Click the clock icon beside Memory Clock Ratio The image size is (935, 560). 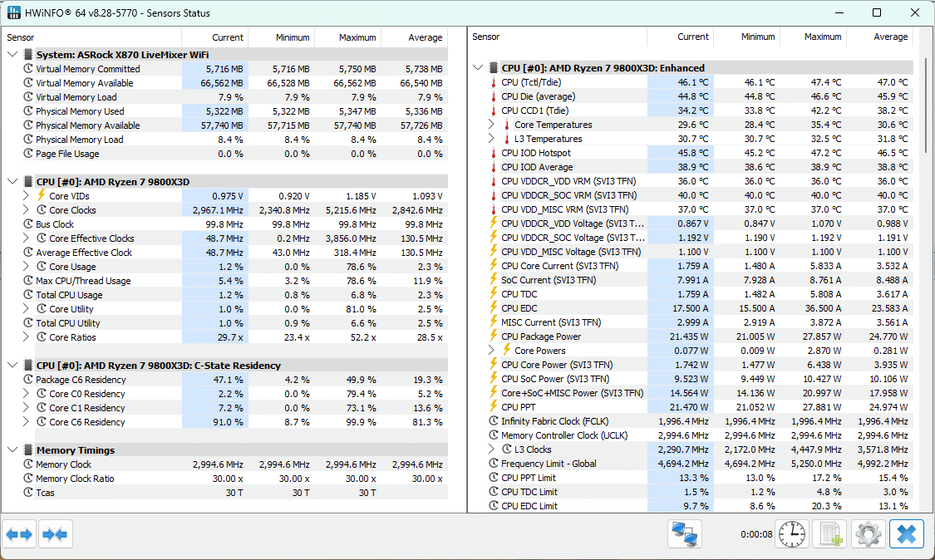pos(28,479)
